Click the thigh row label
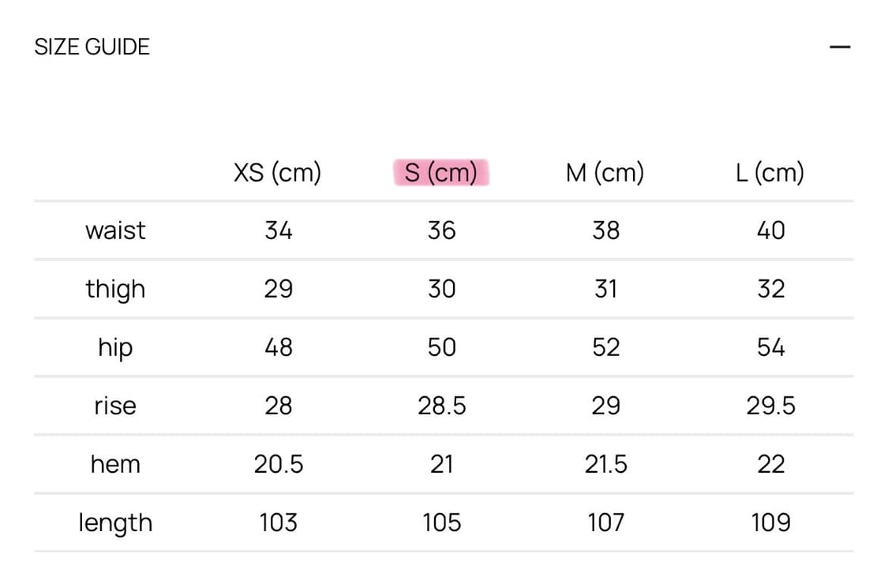The width and height of the screenshot is (888, 588). [x=115, y=290]
